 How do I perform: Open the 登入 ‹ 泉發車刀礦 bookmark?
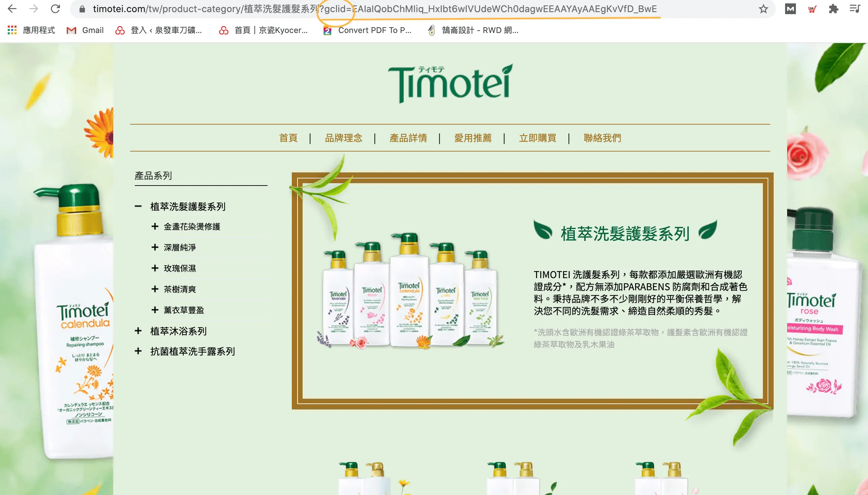(x=158, y=30)
